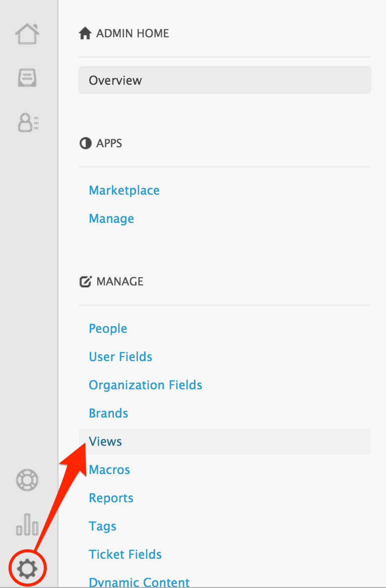Open the Customers list icon in sidebar

[28, 123]
